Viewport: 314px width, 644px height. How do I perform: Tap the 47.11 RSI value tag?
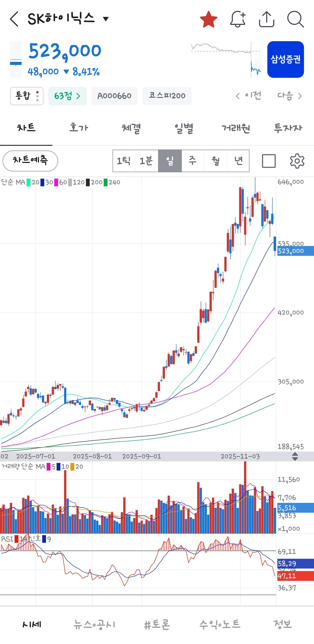[x=295, y=576]
